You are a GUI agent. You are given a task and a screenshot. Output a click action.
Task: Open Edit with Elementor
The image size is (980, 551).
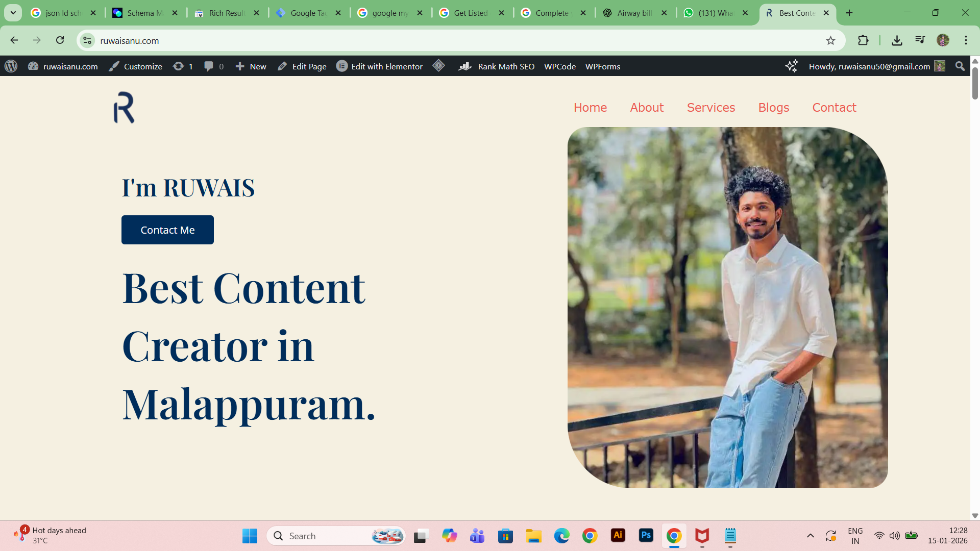[x=379, y=66]
